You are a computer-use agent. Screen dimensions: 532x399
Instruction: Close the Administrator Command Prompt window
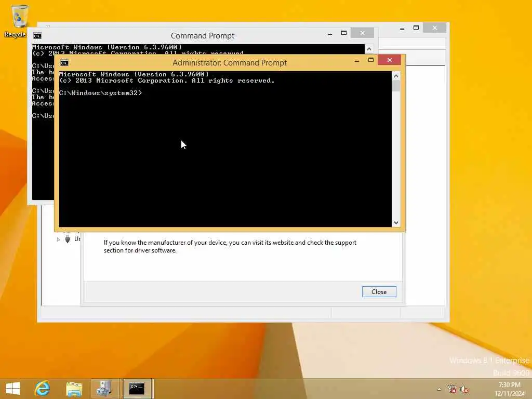click(x=390, y=60)
